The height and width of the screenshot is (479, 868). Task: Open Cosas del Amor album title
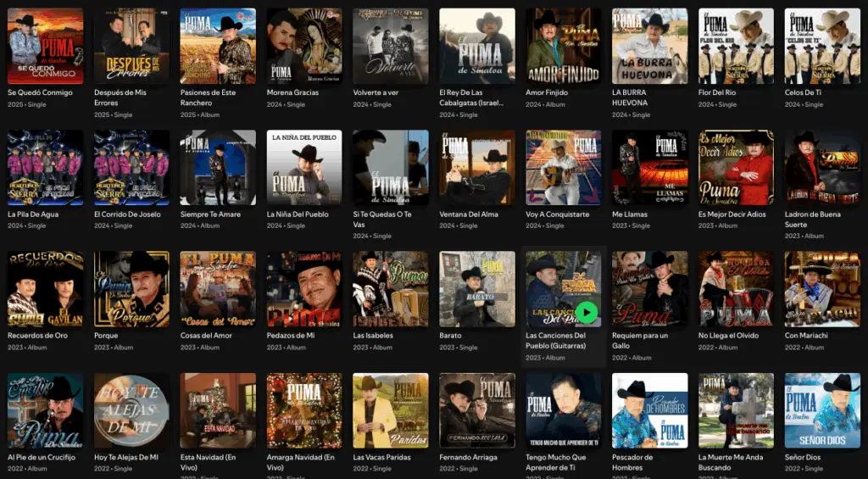(208, 336)
